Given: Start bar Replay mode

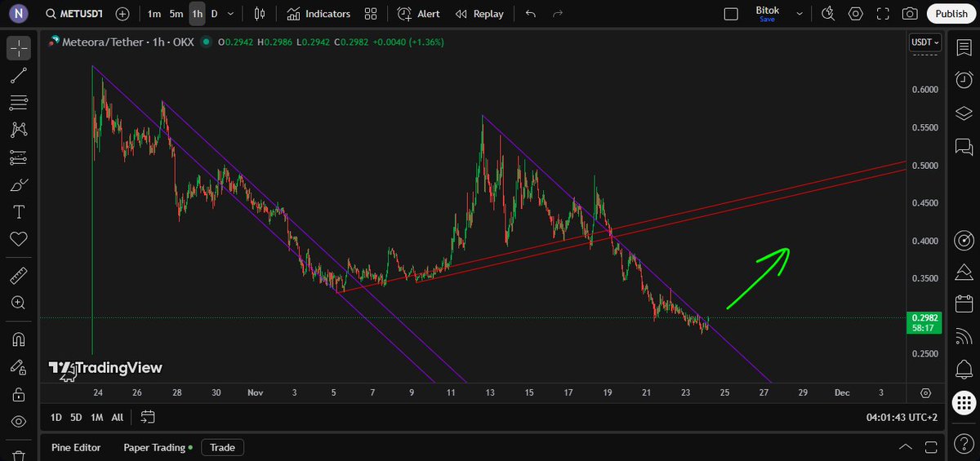Looking at the screenshot, I should [x=479, y=14].
